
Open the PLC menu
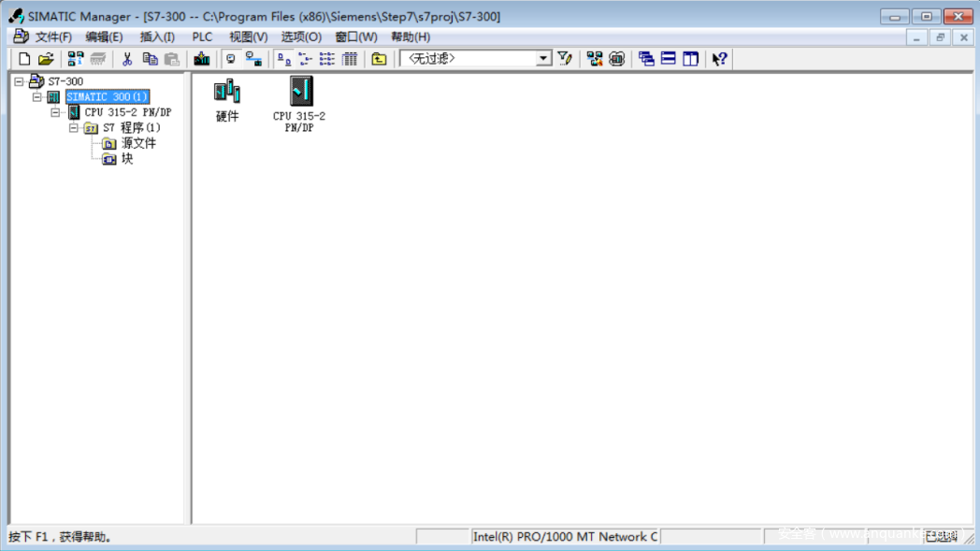[202, 37]
